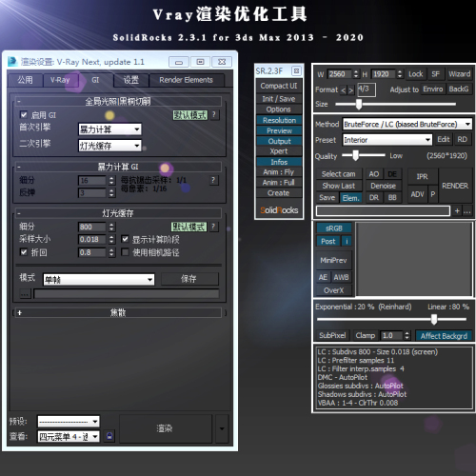The image size is (476, 476).
Task: Step format ratio forward with the > arrow
Action: click(350, 90)
